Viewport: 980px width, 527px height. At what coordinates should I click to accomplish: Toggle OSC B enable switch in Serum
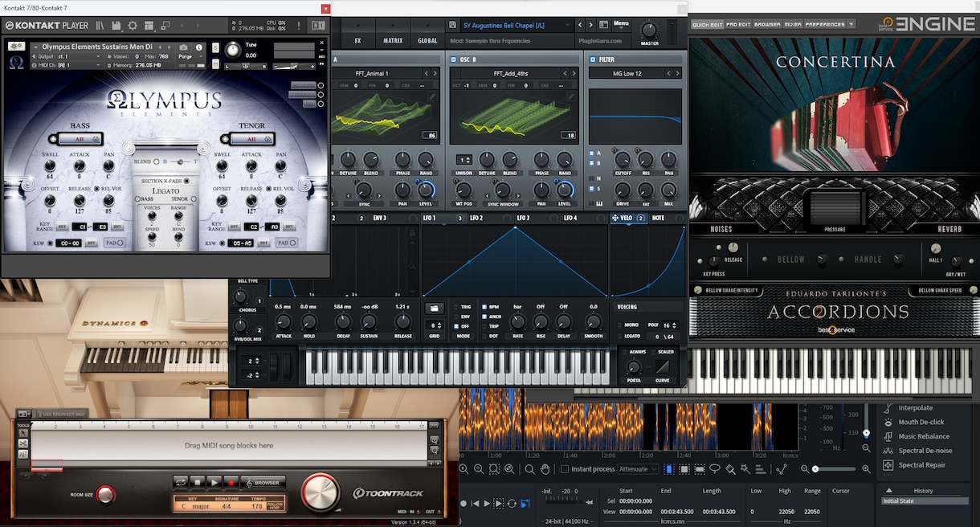click(453, 59)
